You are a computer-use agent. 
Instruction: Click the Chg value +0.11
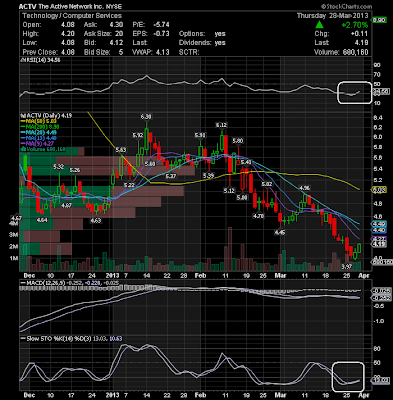[359, 34]
